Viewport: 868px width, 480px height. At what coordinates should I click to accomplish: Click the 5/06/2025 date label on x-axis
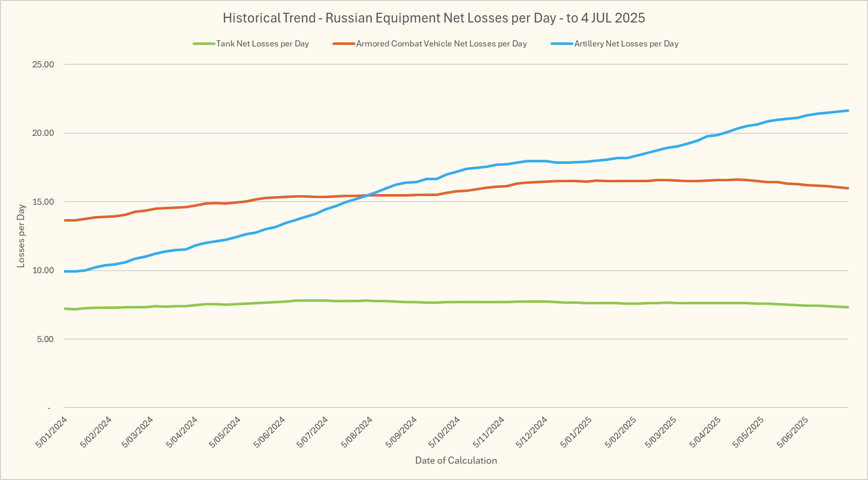pyautogui.click(x=792, y=432)
